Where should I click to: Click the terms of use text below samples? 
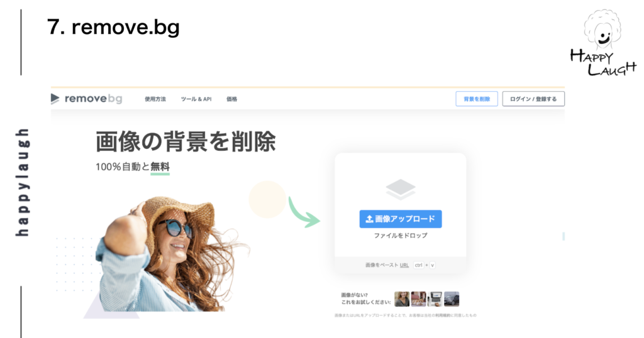[406, 315]
